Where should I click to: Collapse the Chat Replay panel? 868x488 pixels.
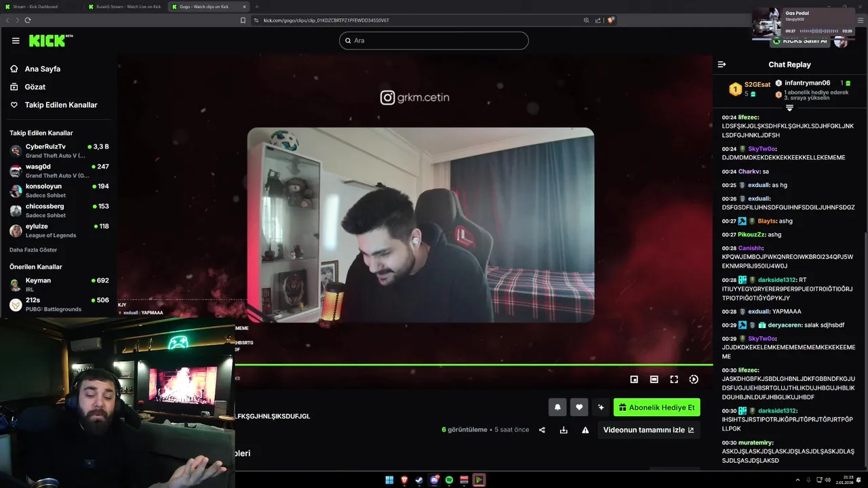click(x=722, y=64)
